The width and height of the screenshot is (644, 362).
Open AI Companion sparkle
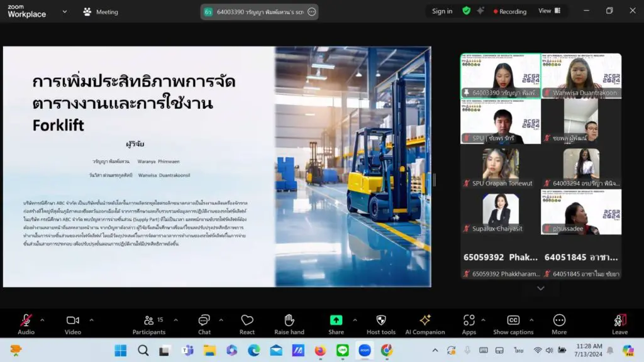point(425,324)
